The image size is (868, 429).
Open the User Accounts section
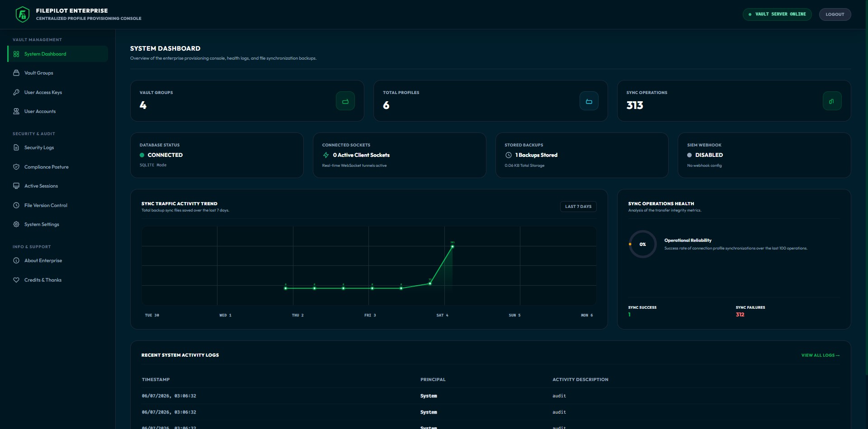58,111
